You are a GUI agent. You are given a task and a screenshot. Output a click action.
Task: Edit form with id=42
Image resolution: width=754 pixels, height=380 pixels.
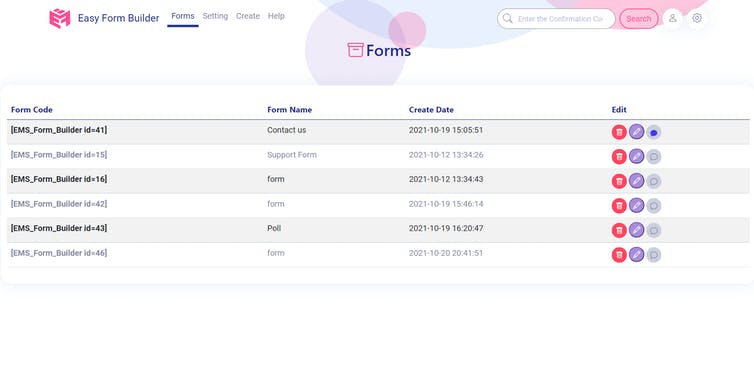636,205
